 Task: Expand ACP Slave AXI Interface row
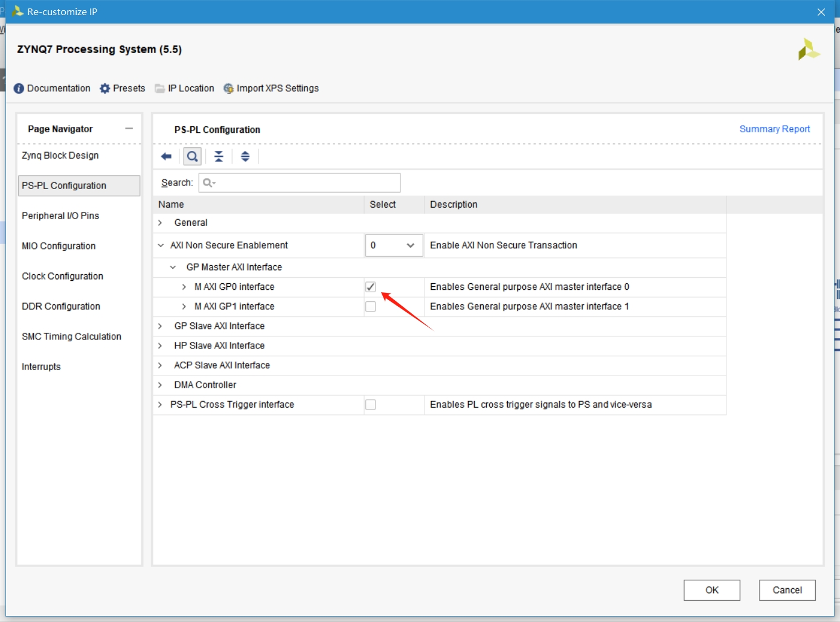[160, 365]
